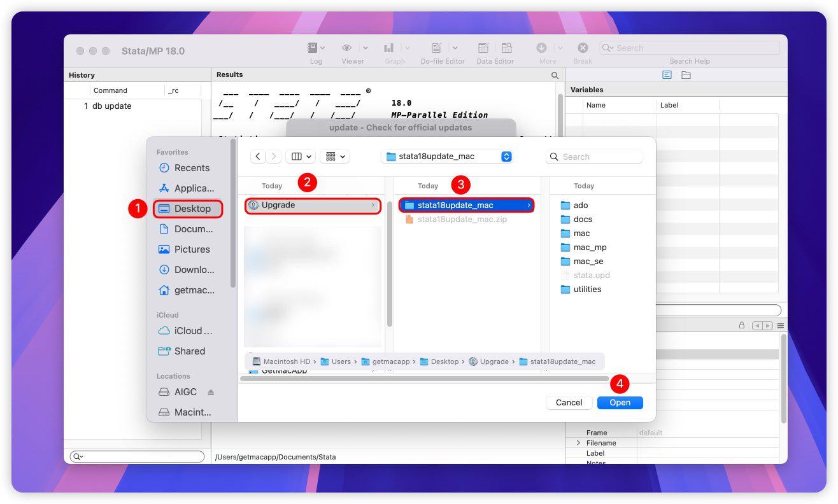The height and width of the screenshot is (504, 838).
Task: Click the Break toolbar icon
Action: [582, 48]
